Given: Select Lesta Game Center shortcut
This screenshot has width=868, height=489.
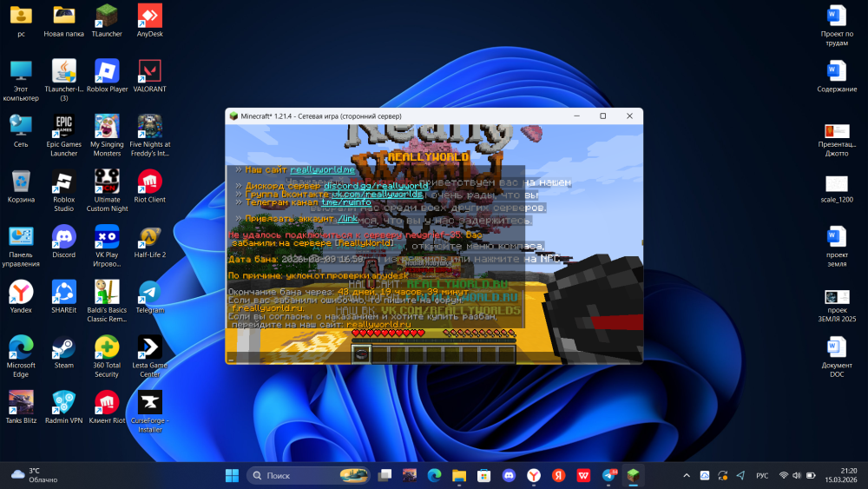Looking at the screenshot, I should [x=149, y=358].
